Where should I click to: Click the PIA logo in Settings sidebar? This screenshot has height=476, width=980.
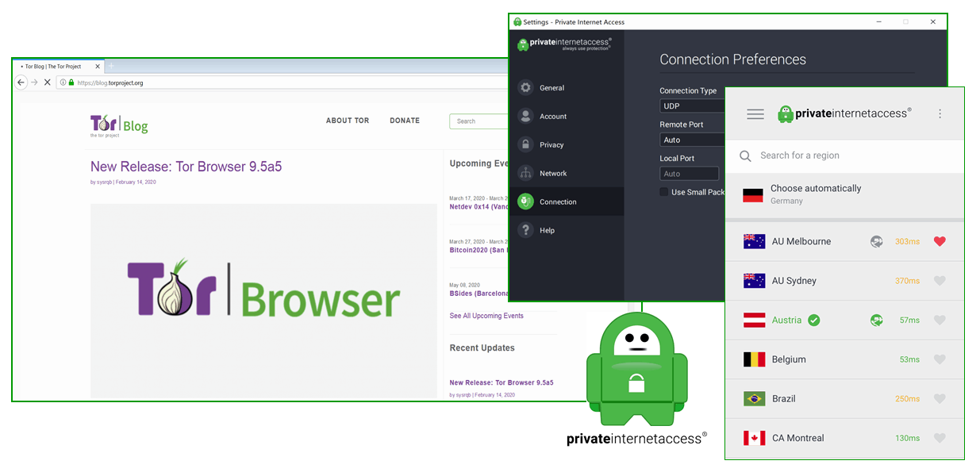pyautogui.click(x=563, y=45)
